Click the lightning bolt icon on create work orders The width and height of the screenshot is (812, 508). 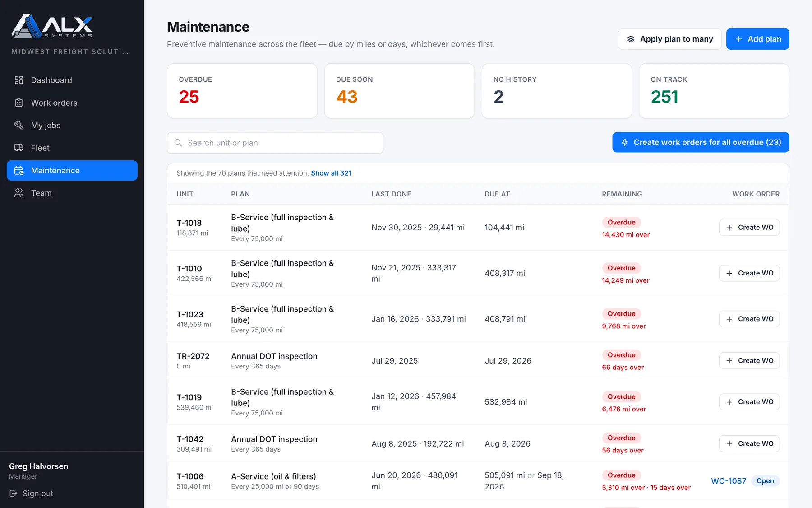point(625,142)
